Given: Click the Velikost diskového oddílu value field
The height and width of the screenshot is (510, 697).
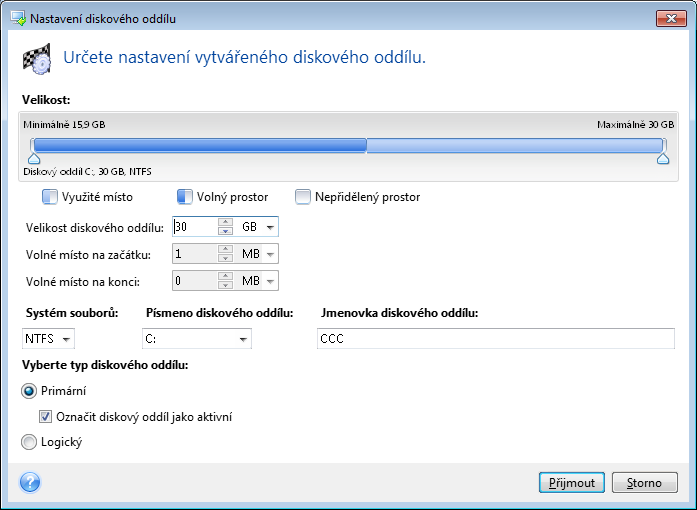Looking at the screenshot, I should click(196, 227).
